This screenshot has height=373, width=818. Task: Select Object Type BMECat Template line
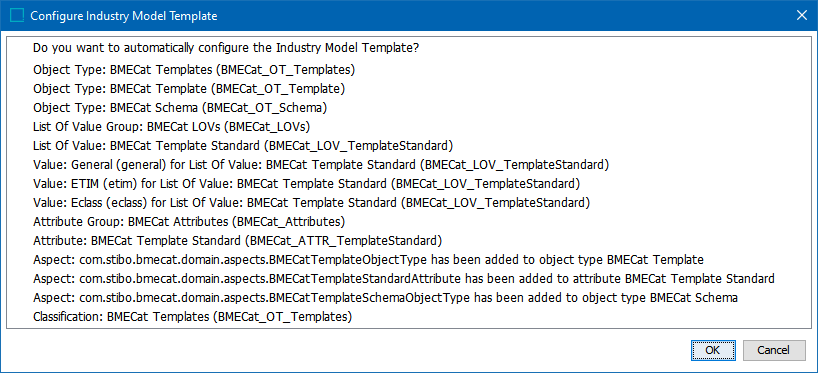point(189,89)
